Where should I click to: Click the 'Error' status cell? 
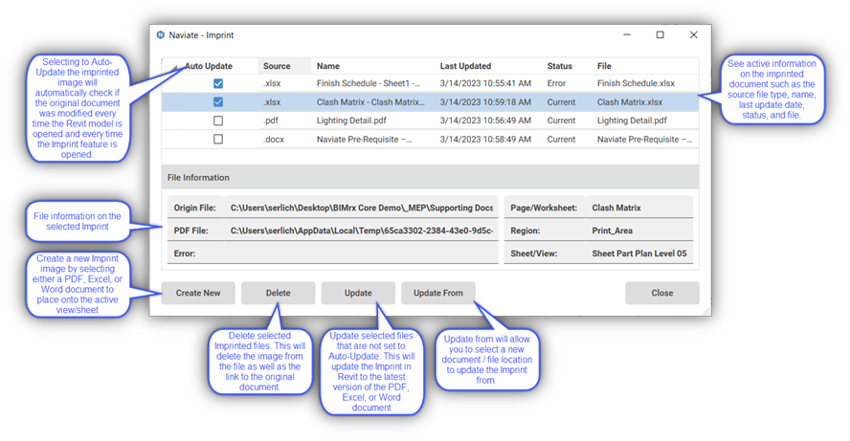pos(556,83)
